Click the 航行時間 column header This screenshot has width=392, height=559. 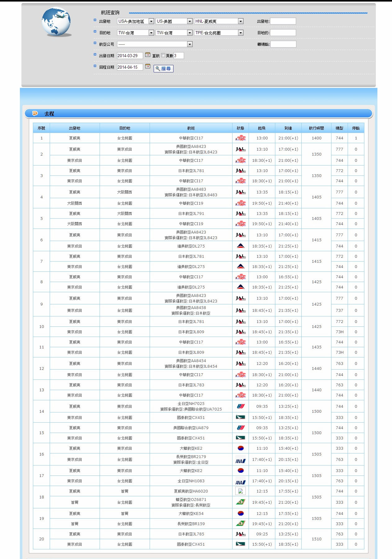317,128
